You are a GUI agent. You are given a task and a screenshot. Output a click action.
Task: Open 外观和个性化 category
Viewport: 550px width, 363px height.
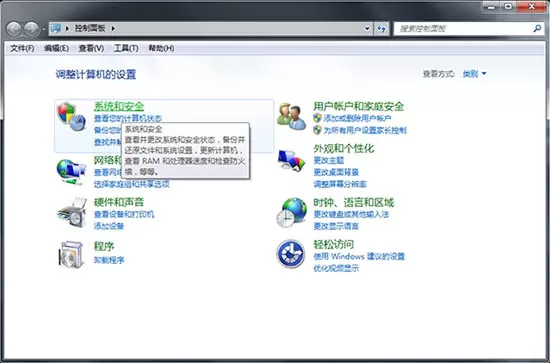click(x=343, y=148)
